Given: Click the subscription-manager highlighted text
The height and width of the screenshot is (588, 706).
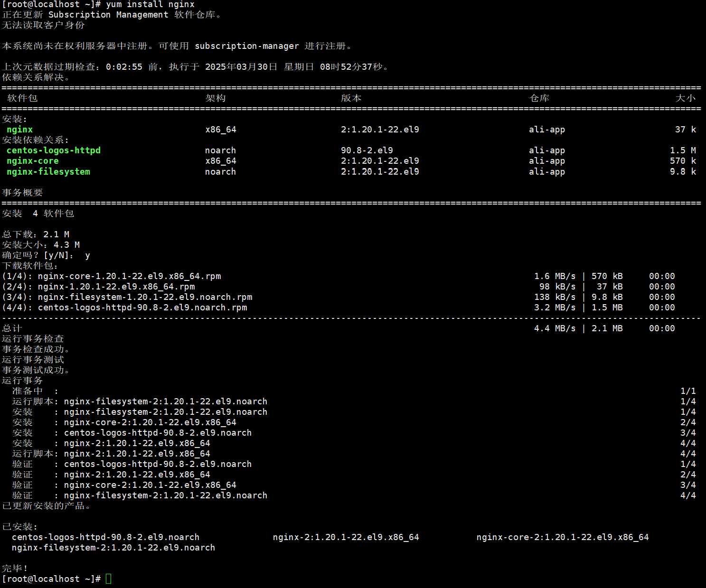Looking at the screenshot, I should coord(246,46).
